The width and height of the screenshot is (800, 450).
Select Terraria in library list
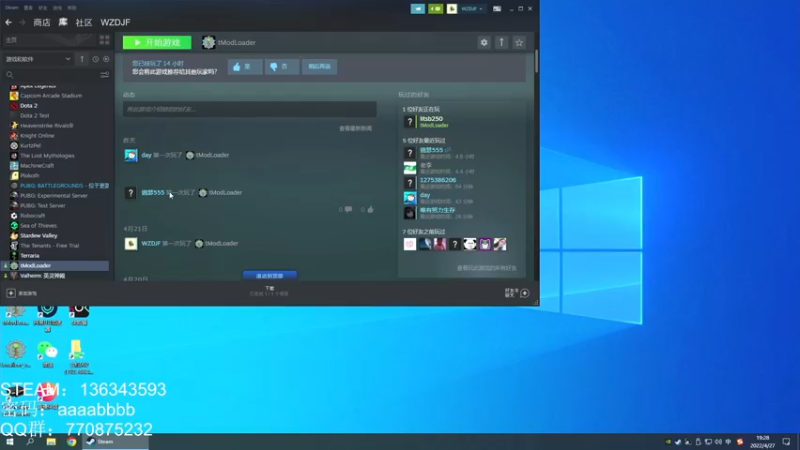pos(30,256)
